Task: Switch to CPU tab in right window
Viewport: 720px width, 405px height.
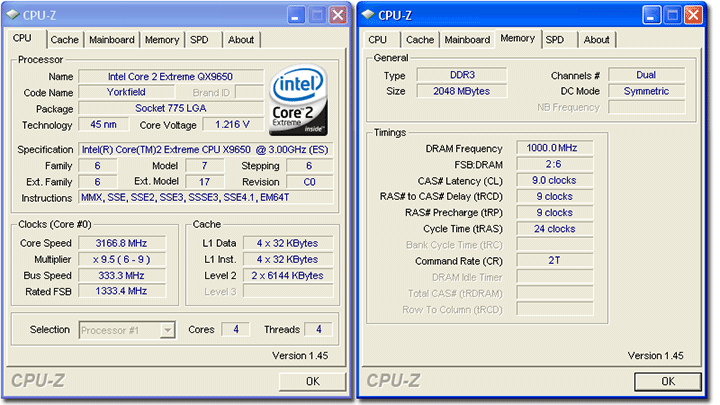Action: (377, 40)
